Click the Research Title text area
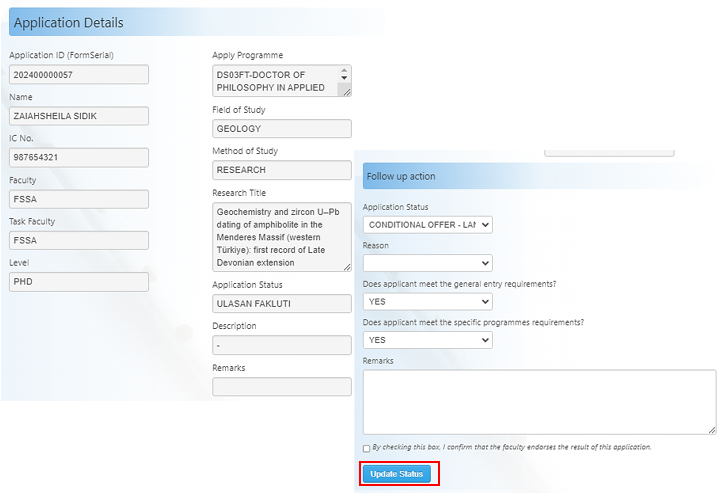The width and height of the screenshot is (724, 493). [x=278, y=237]
